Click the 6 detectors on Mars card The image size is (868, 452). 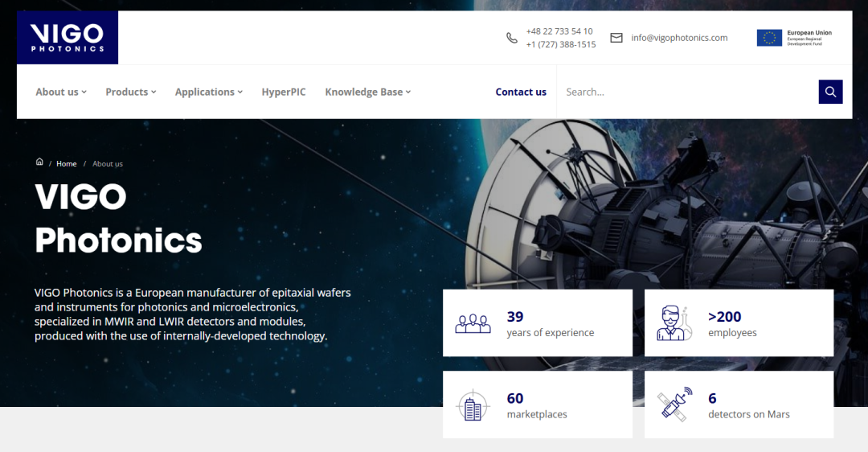pyautogui.click(x=739, y=405)
